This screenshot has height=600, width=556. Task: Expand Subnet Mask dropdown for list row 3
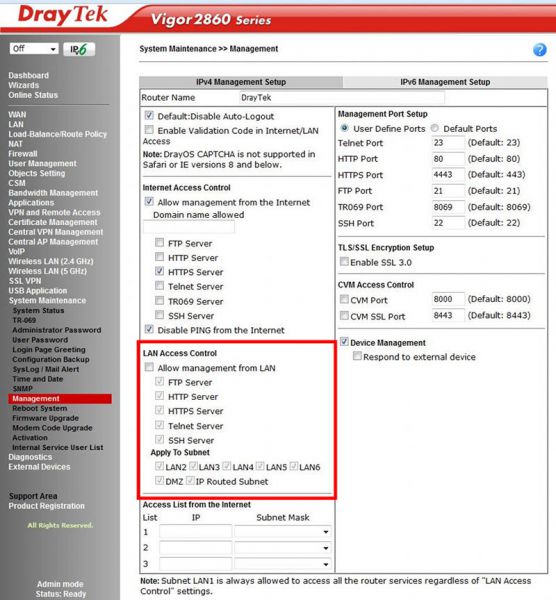tap(282, 564)
